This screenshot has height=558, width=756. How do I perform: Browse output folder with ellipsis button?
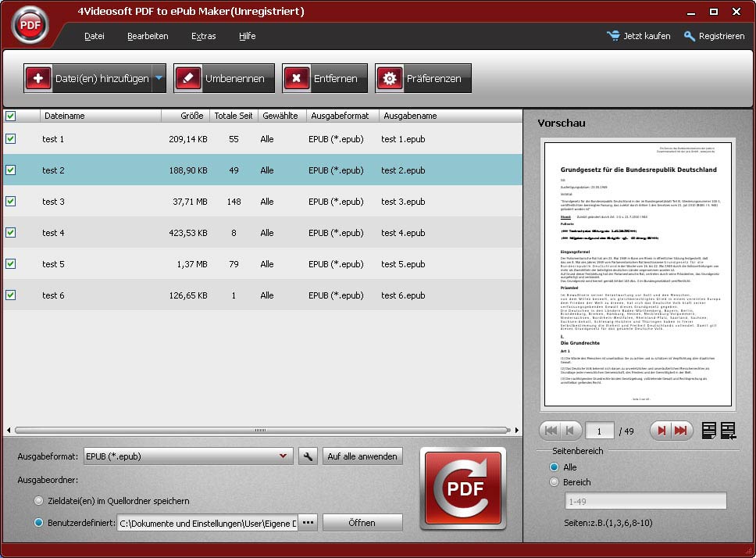click(308, 523)
